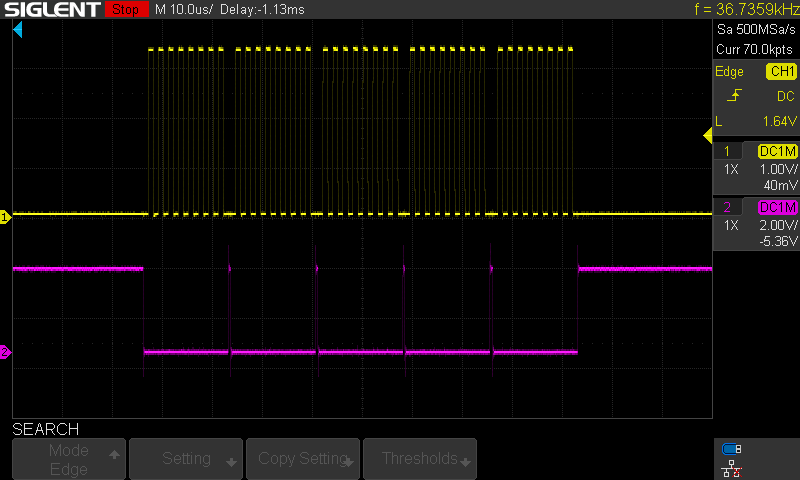Click the channel 1 1X probe attenuation
The image size is (800, 480).
coord(731,169)
